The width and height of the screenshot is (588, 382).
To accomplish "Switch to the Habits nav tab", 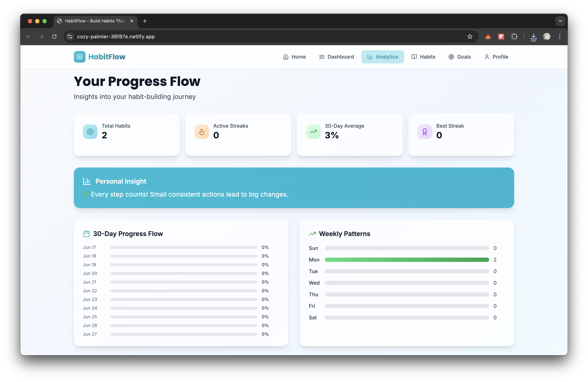I will (423, 57).
